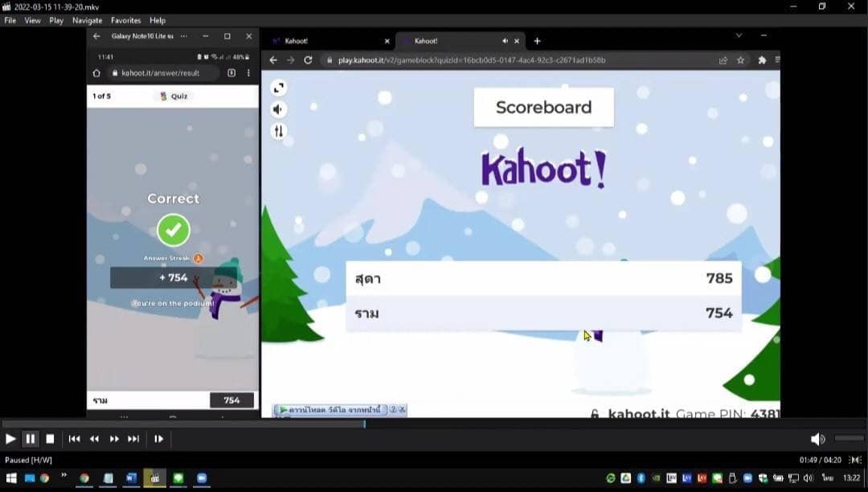Switch to the first inactive Kahoot! tab
Image resolution: width=868 pixels, height=492 pixels.
[330, 41]
